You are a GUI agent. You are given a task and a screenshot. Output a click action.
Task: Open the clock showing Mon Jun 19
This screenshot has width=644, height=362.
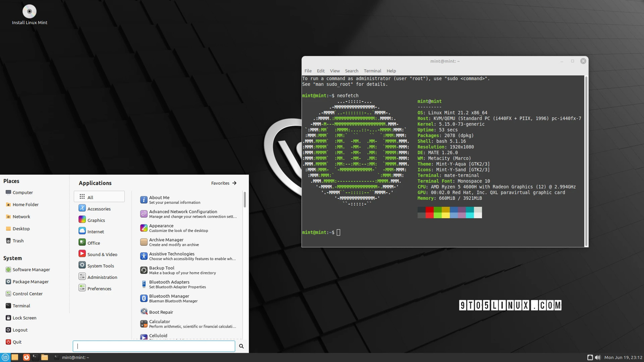(x=623, y=358)
